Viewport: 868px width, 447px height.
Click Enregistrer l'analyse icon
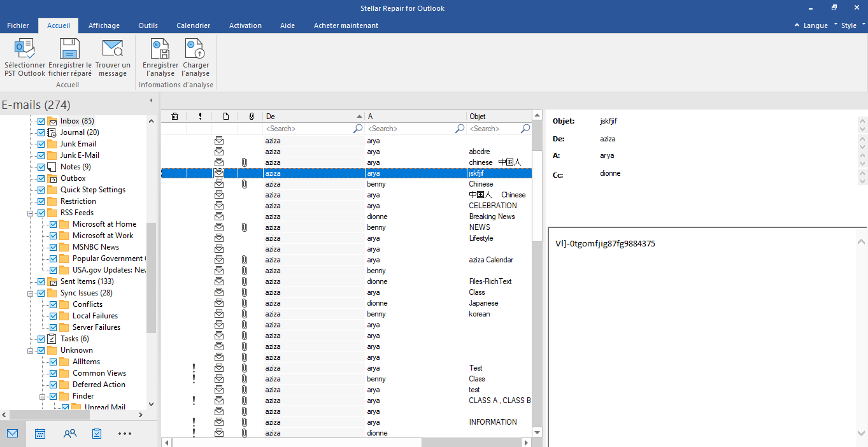click(x=160, y=49)
